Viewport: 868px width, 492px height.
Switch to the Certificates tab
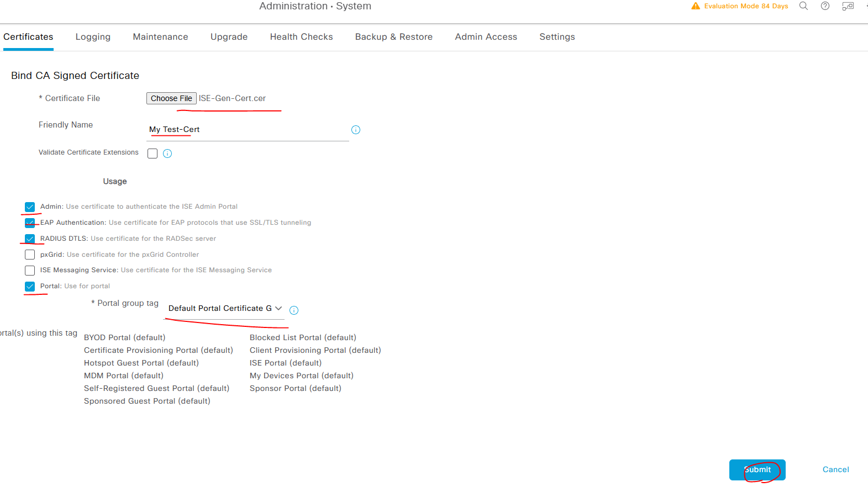28,37
